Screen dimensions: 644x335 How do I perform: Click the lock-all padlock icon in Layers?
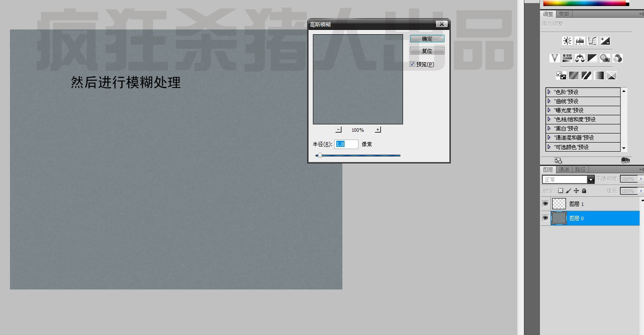point(584,191)
